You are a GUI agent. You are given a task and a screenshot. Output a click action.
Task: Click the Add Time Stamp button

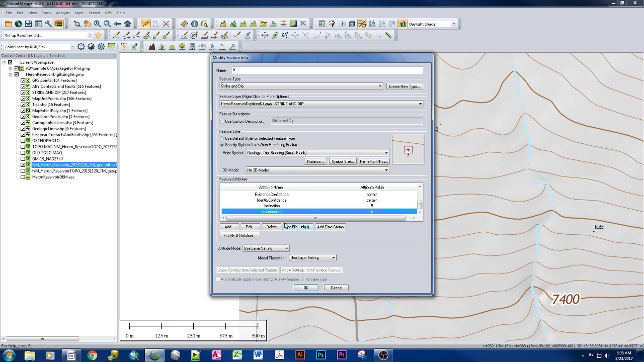click(x=331, y=227)
